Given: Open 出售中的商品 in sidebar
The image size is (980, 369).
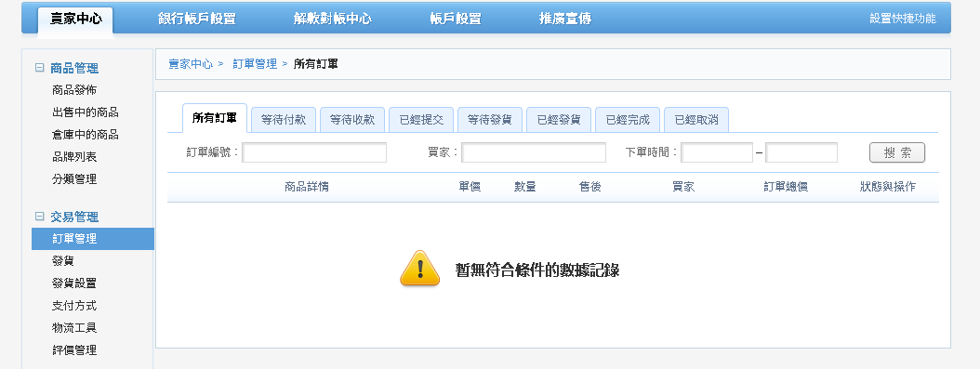Looking at the screenshot, I should (86, 112).
